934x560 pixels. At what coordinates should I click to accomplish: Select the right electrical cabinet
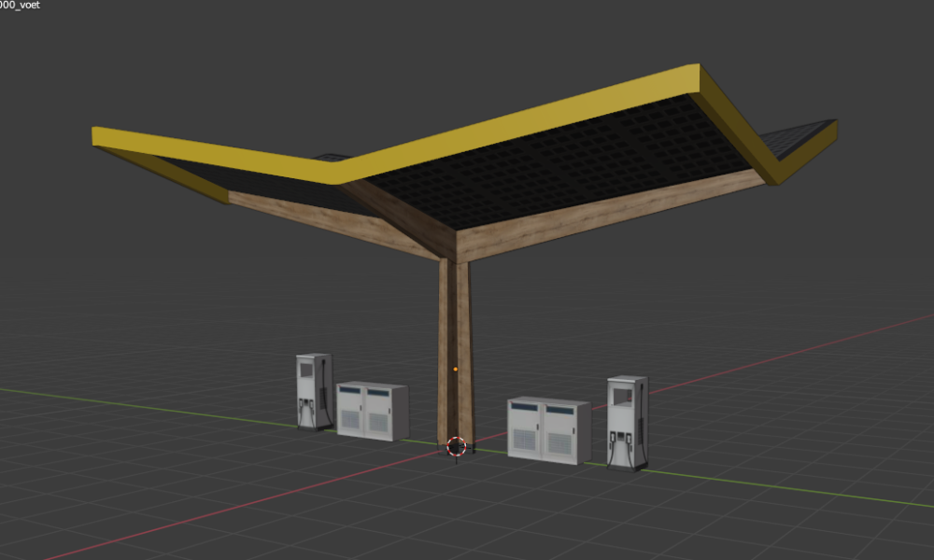[547, 430]
